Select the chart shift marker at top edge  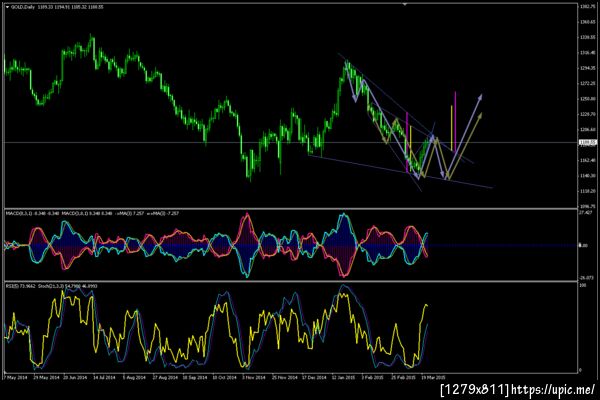404,4
